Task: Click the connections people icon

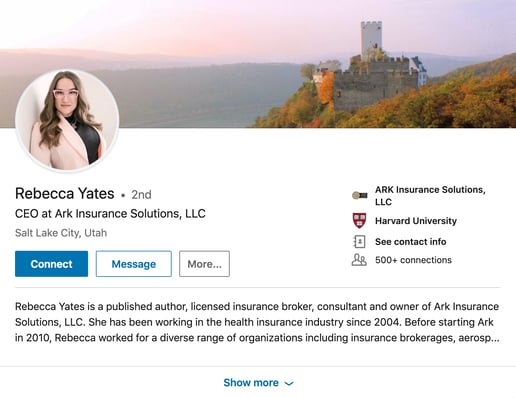Action: pos(359,260)
